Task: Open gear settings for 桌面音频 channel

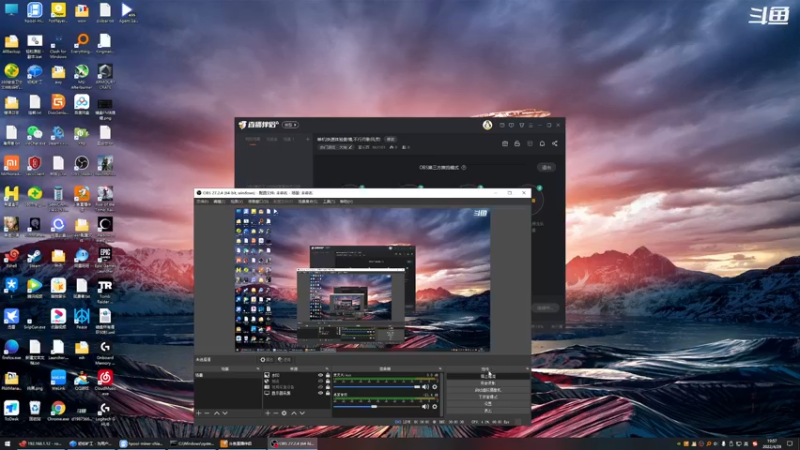Action: click(x=435, y=407)
